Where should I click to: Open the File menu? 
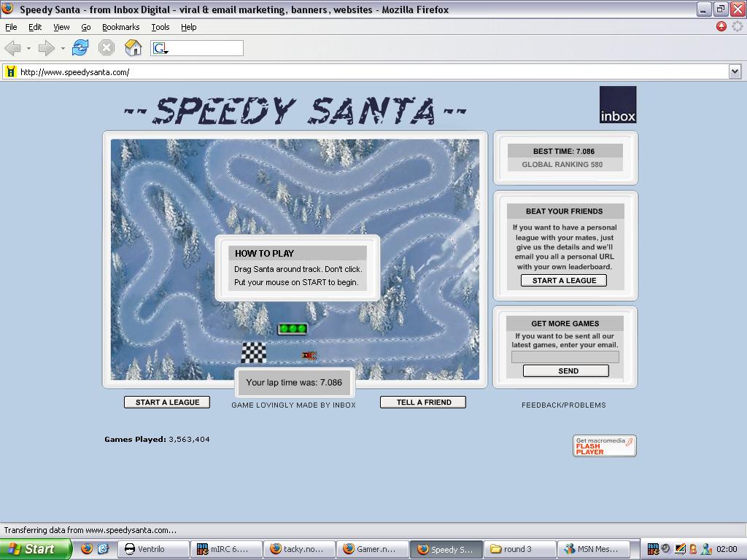pos(11,27)
